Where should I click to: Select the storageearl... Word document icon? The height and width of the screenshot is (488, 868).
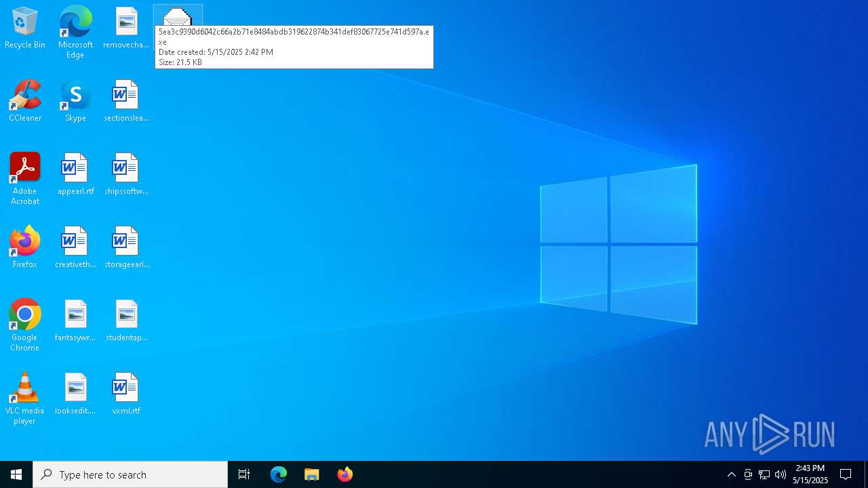tap(126, 248)
